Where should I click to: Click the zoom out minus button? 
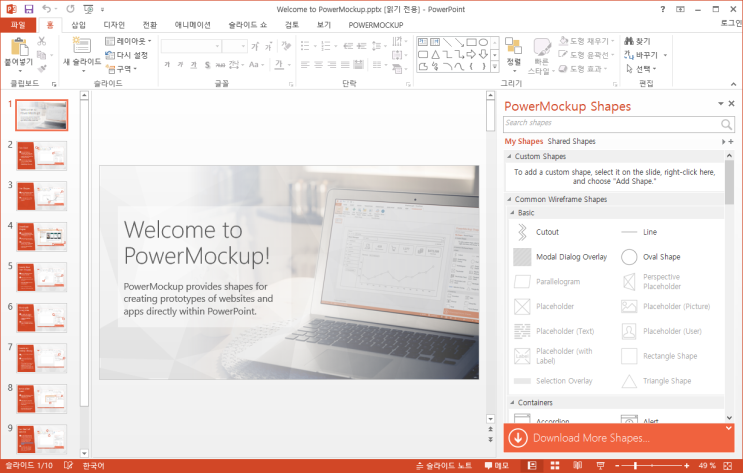[x=617, y=465]
